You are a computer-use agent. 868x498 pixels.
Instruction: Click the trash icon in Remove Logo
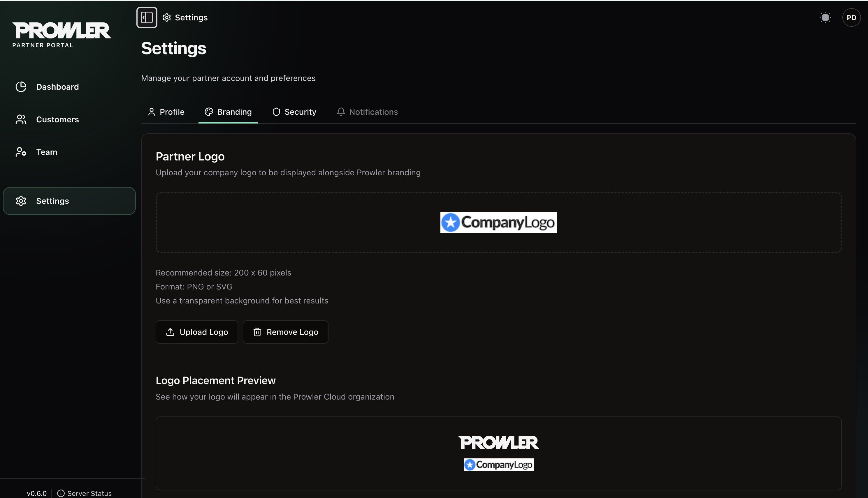point(257,332)
